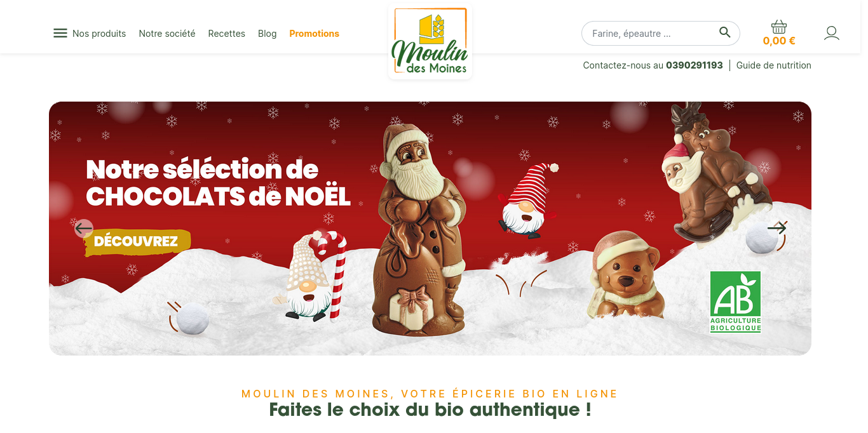Click the Découvrez banner button
Screen dimensions: 868x433
click(137, 242)
